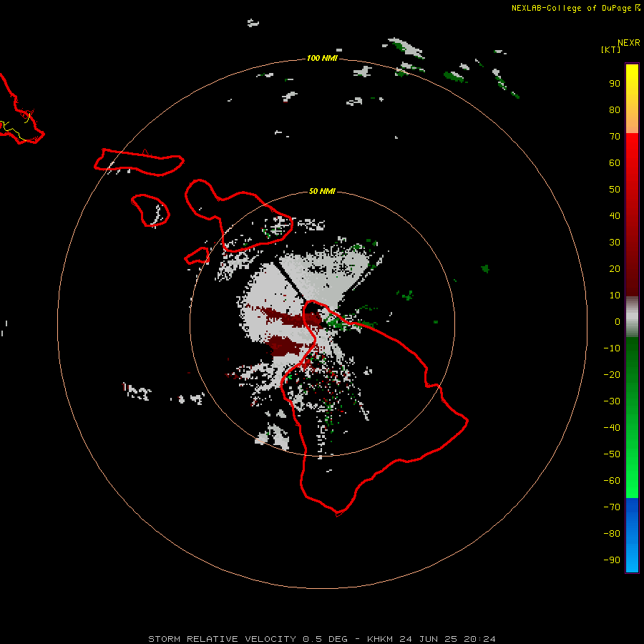Click the Kahoolawe island outline

tap(197, 255)
